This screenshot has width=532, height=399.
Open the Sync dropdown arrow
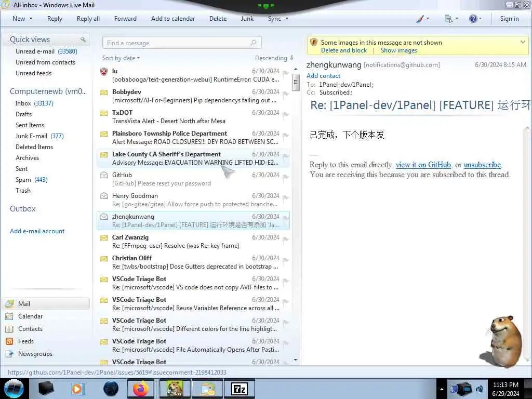tap(287, 19)
